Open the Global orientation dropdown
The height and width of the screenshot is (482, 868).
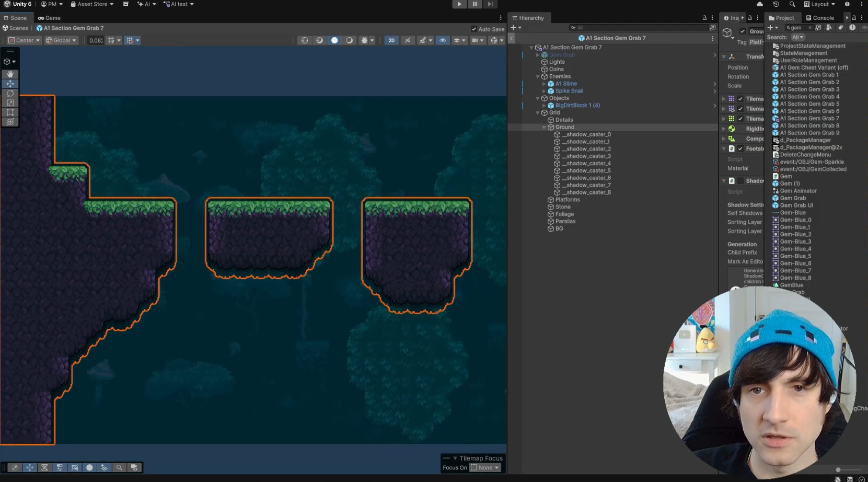pos(61,40)
